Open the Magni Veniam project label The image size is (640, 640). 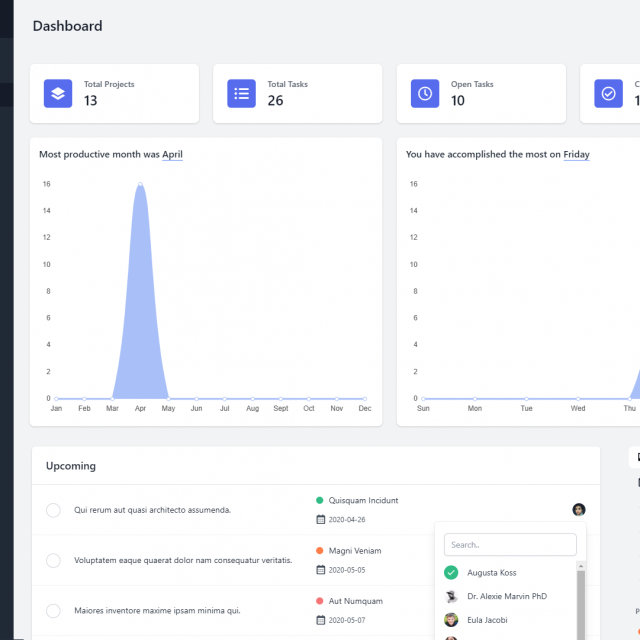355,551
